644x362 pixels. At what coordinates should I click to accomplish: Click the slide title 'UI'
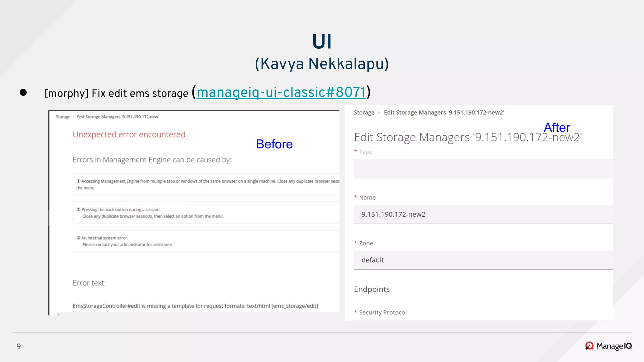(x=322, y=41)
